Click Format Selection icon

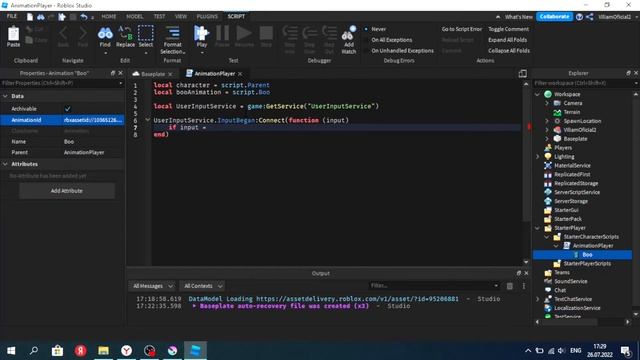point(172,33)
